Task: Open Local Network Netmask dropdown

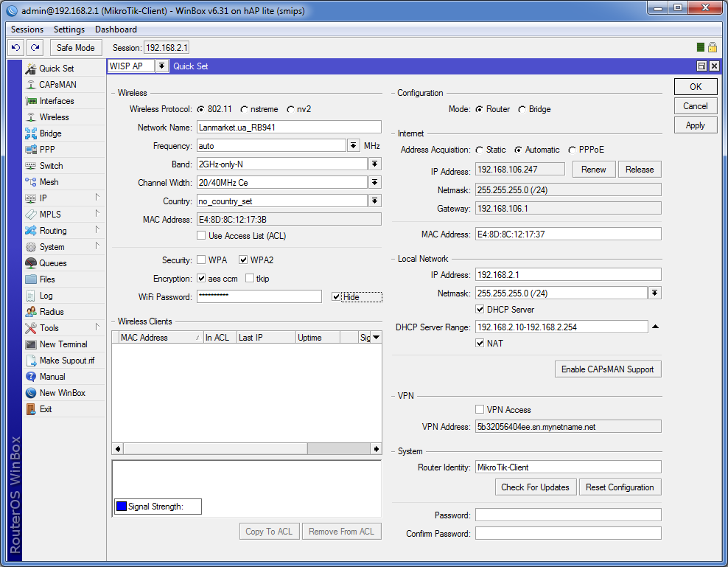Action: click(654, 293)
